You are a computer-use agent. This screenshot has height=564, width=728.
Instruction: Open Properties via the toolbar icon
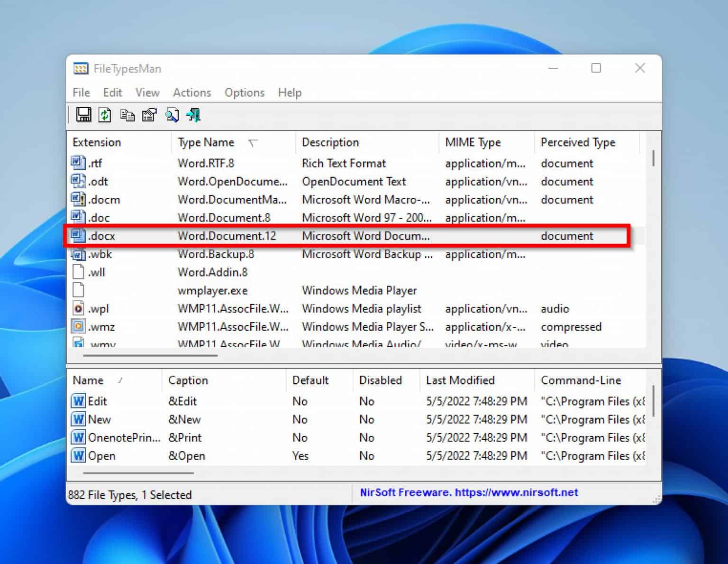click(x=149, y=115)
